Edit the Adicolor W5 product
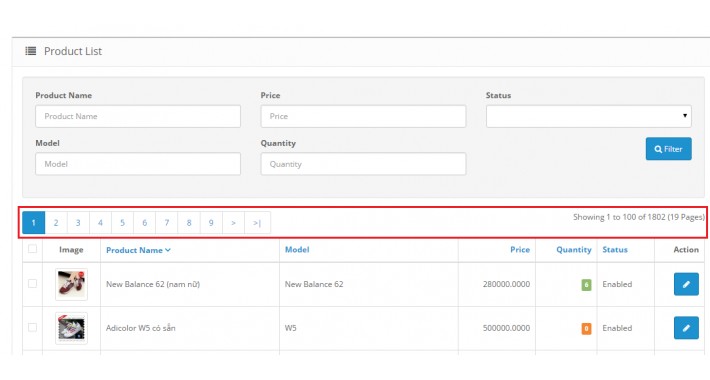710x380 pixels. (x=686, y=328)
